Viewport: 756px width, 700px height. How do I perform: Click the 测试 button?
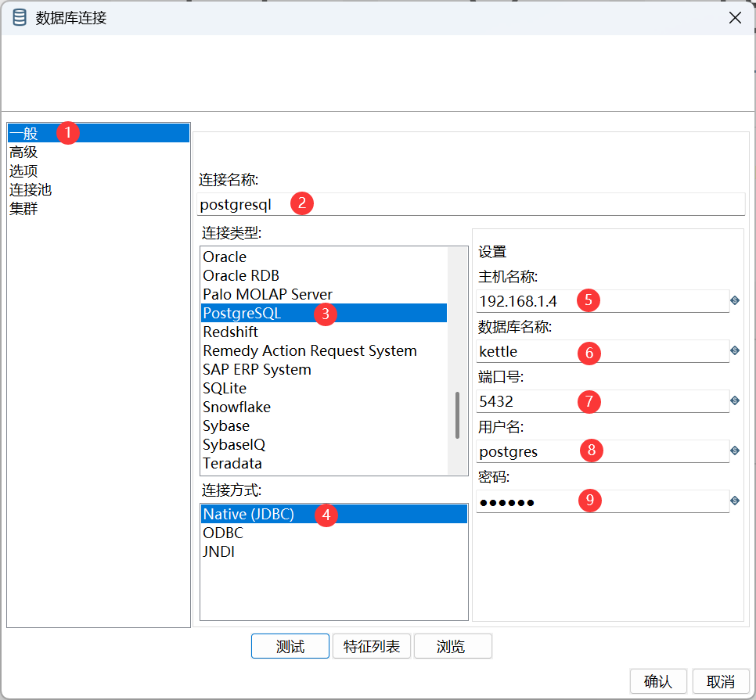(290, 646)
